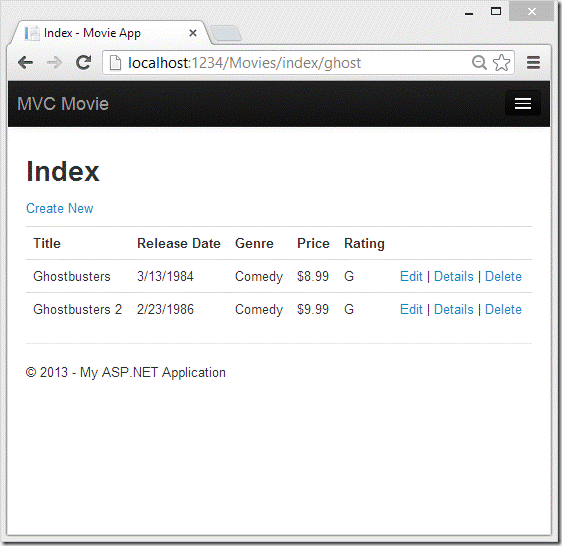Viewport: 562px width, 546px height.
Task: Edit the Ghostbusters movie
Action: pyautogui.click(x=411, y=276)
